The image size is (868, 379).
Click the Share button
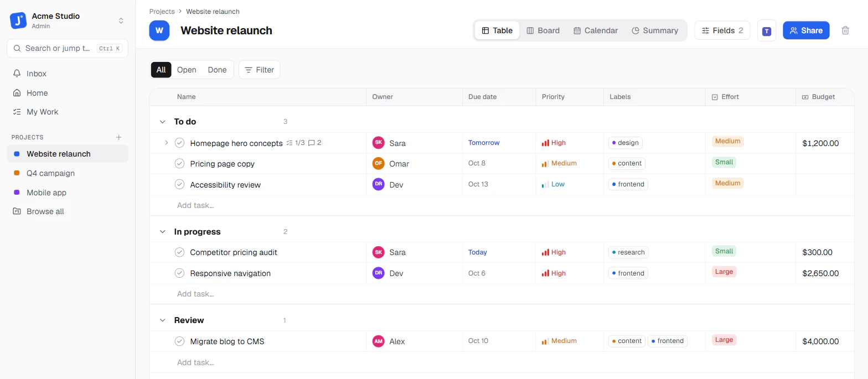806,30
